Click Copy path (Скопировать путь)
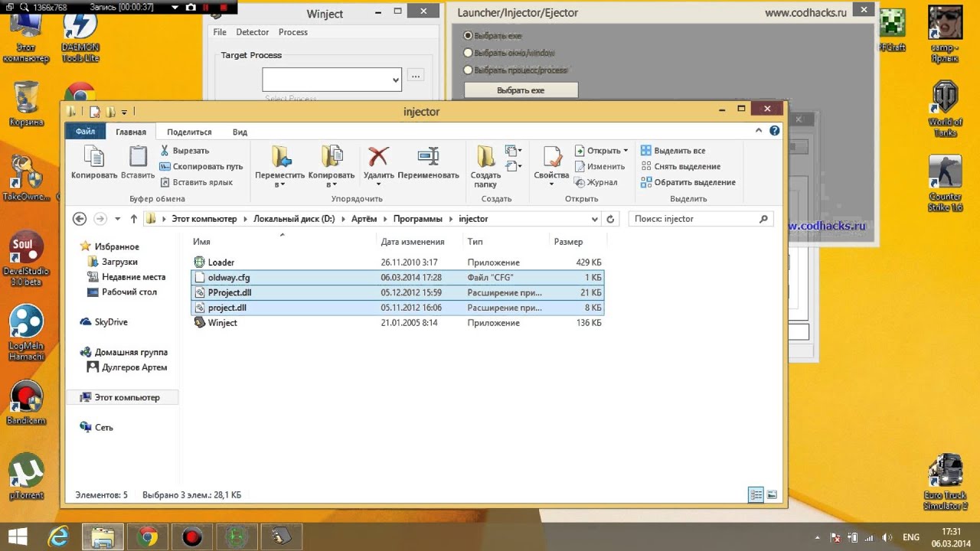The image size is (980, 551). click(x=201, y=166)
